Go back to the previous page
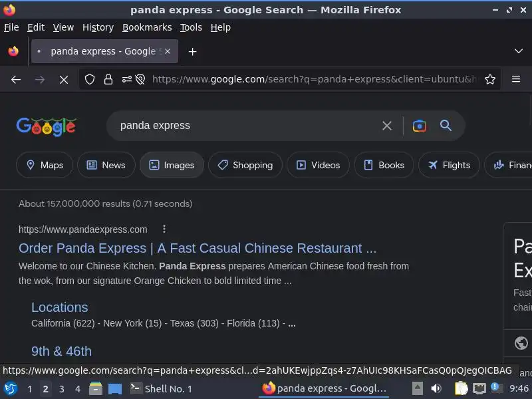Image resolution: width=532 pixels, height=399 pixels. [x=16, y=79]
